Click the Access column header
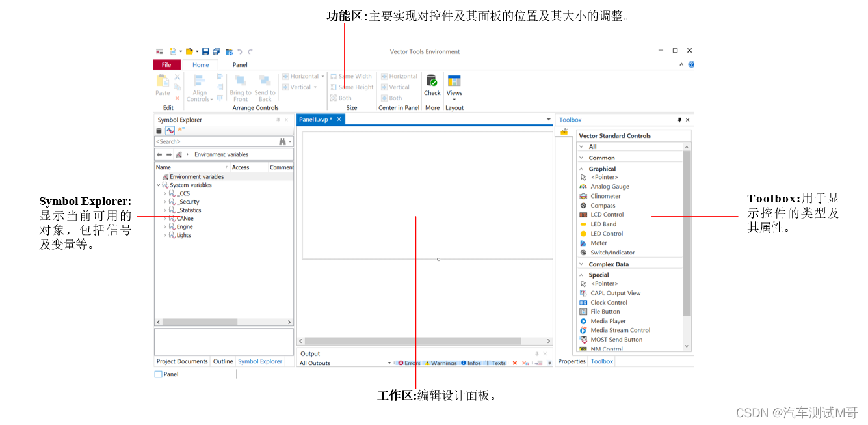This screenshot has width=868, height=425. pyautogui.click(x=249, y=167)
